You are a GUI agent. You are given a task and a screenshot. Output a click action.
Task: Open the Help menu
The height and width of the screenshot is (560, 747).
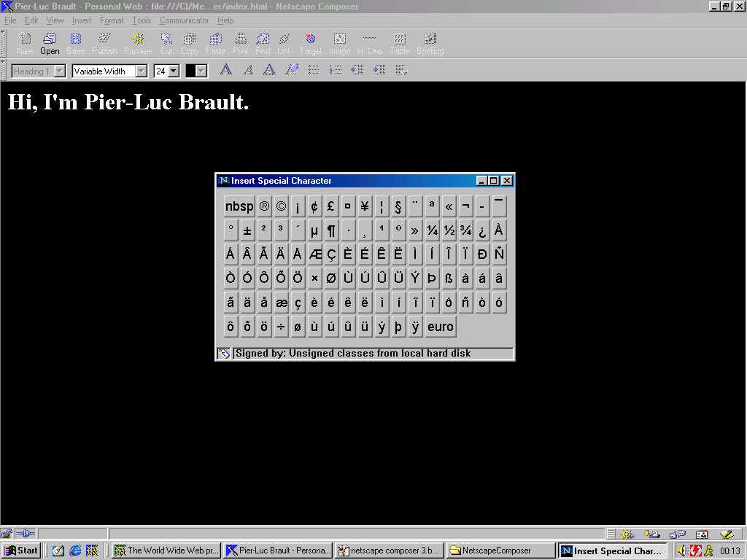225,20
